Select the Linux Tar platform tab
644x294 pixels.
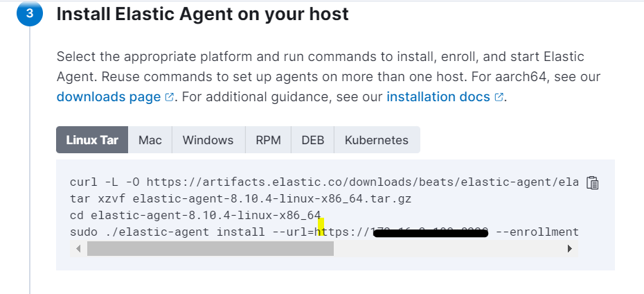tap(92, 140)
